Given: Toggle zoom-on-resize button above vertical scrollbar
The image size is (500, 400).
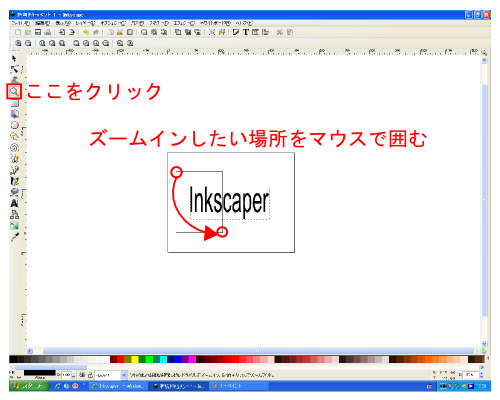Looking at the screenshot, I should (484, 53).
